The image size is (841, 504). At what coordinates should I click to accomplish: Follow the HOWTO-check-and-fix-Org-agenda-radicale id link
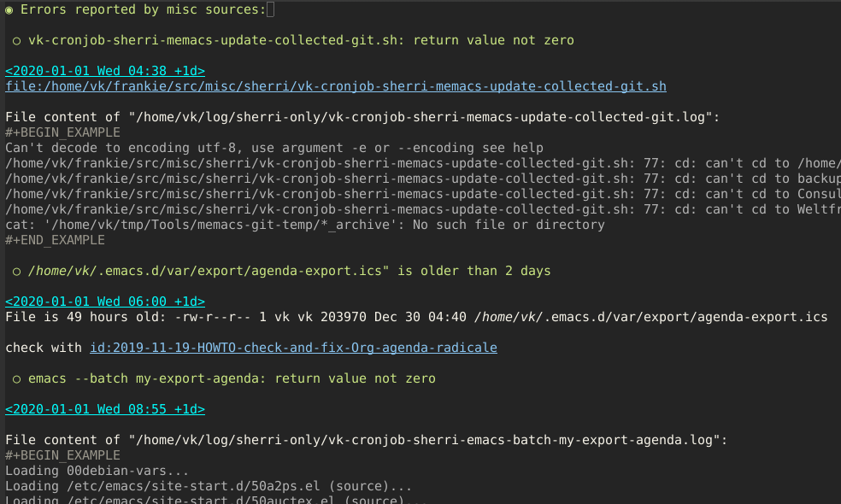click(293, 347)
